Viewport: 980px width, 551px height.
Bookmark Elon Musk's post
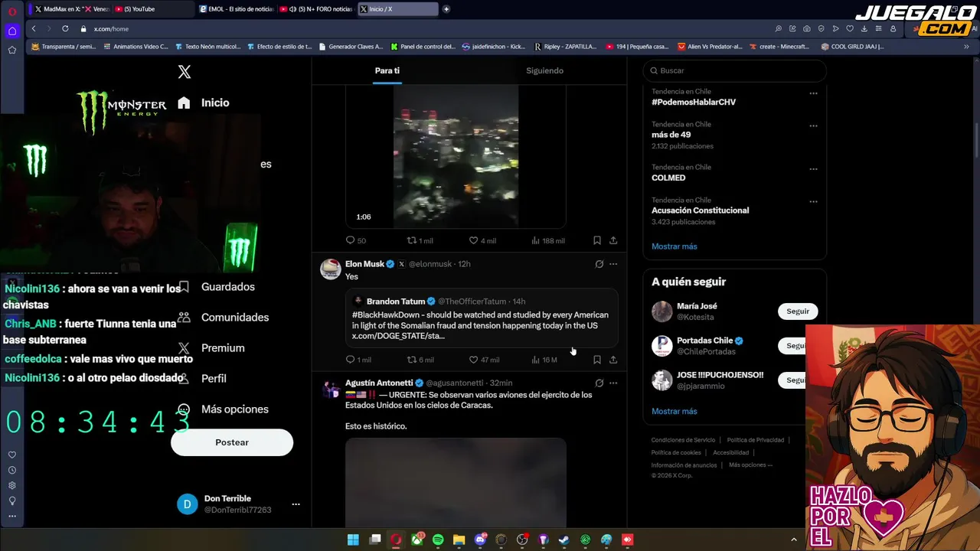(x=597, y=360)
